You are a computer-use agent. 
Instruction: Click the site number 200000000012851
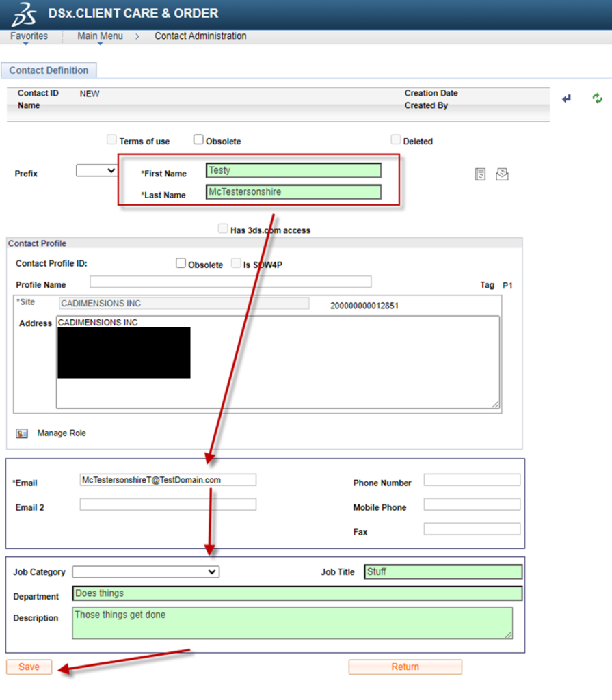pyautogui.click(x=364, y=306)
